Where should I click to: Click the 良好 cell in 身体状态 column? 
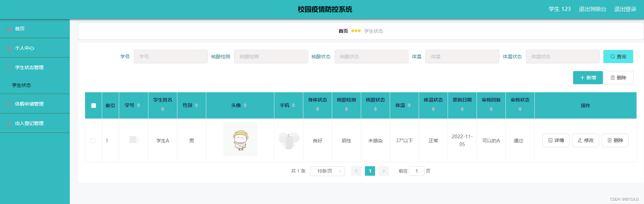(x=318, y=141)
